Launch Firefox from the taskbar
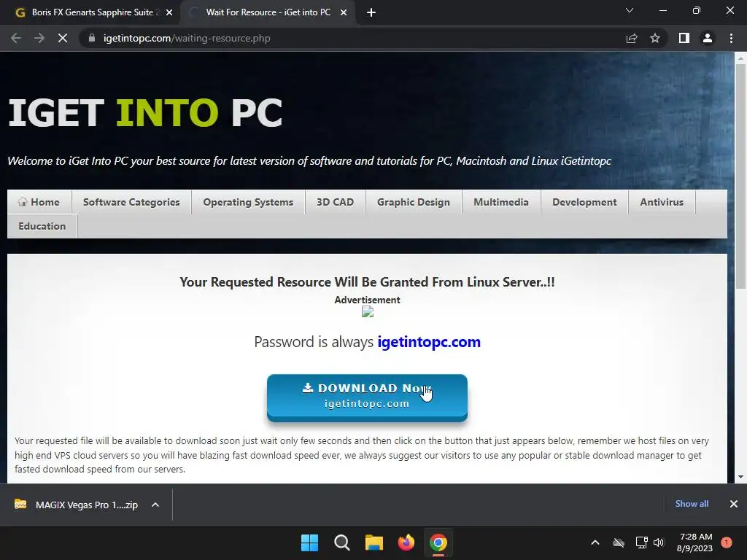The image size is (747, 560). 406,542
